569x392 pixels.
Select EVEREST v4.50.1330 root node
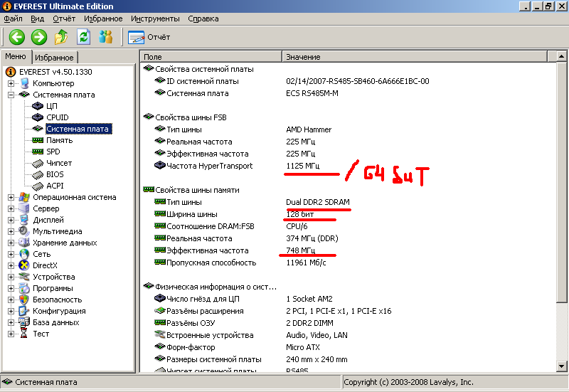(55, 72)
